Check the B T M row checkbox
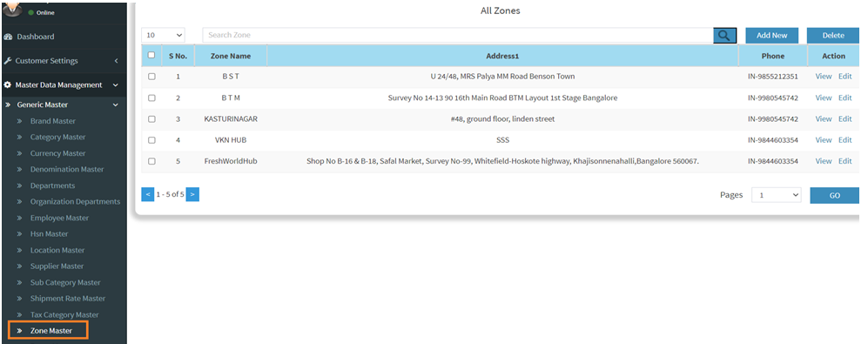This screenshot has width=868, height=344. point(151,98)
